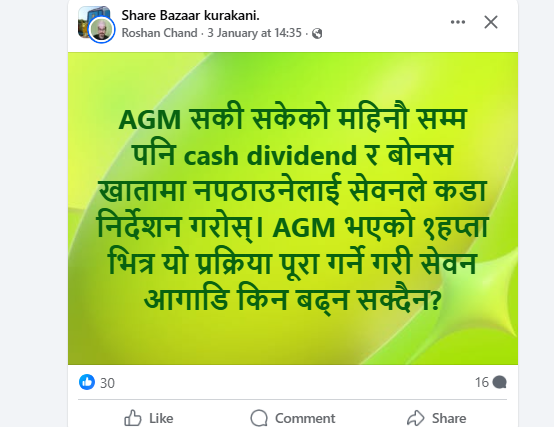Click the speech bubble icon on the Comment button
The image size is (554, 427).
click(x=259, y=418)
